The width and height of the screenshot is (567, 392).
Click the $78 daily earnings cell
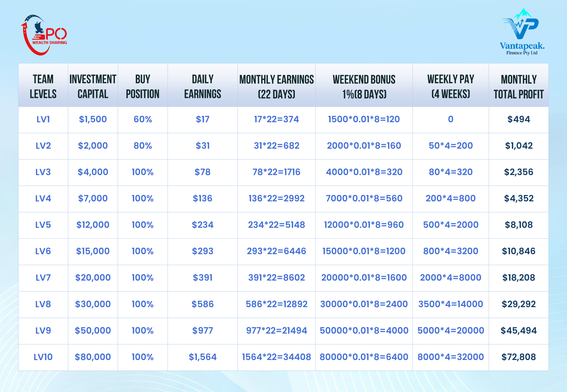click(x=202, y=172)
